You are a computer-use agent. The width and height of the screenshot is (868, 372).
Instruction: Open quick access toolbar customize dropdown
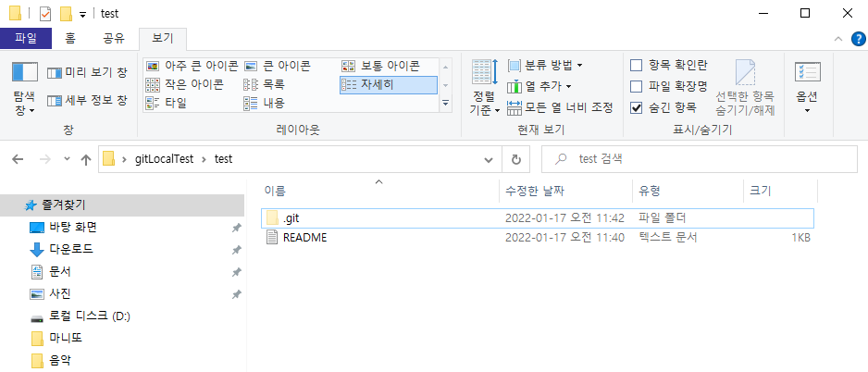(82, 15)
